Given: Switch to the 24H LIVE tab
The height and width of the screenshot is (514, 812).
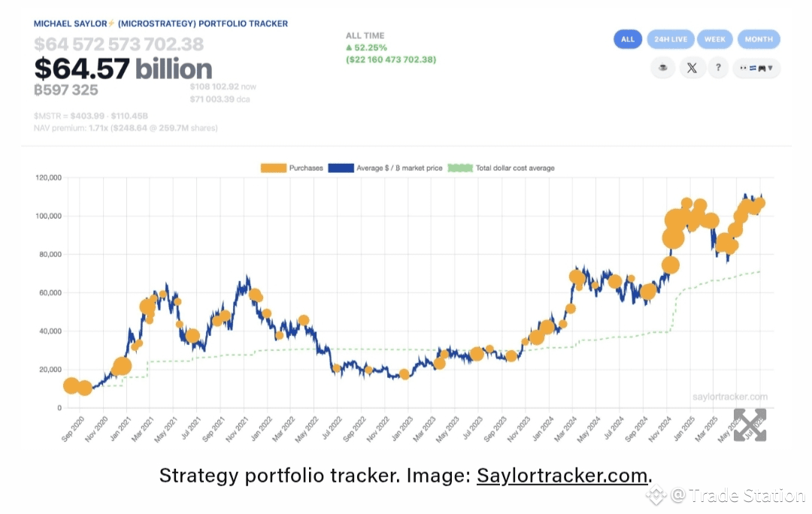Looking at the screenshot, I should tap(671, 39).
